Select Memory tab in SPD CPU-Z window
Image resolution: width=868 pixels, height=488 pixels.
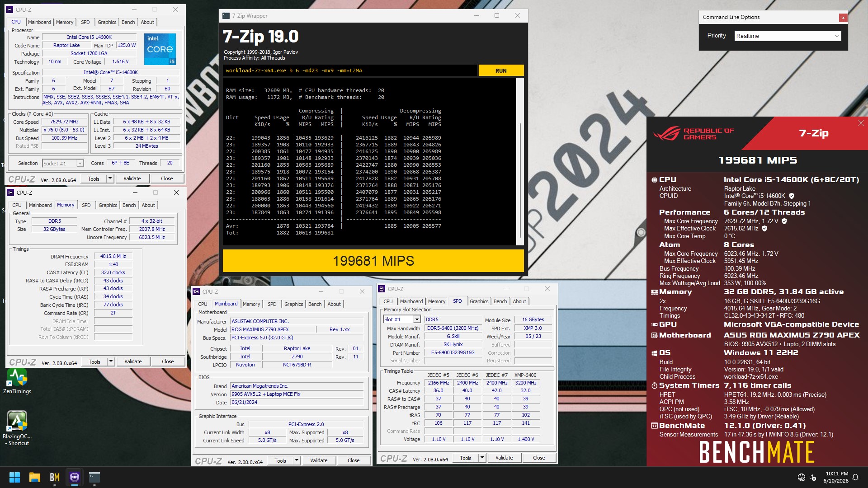click(x=437, y=301)
